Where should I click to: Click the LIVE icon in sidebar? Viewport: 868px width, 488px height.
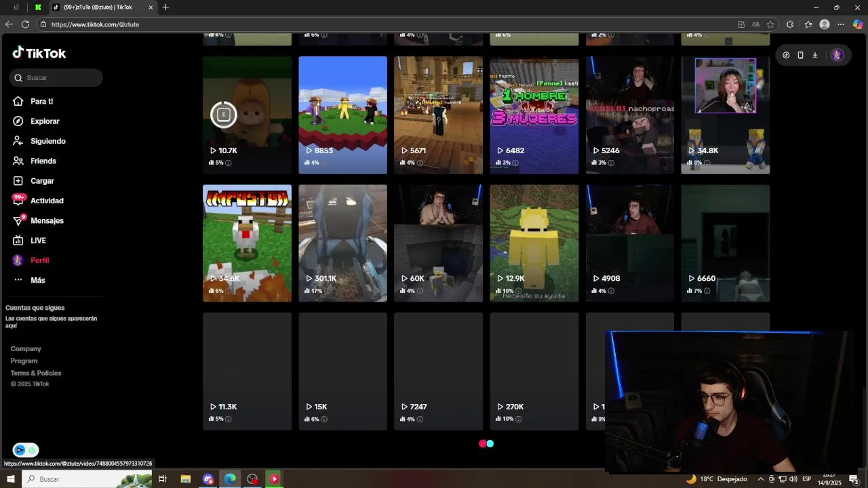click(x=18, y=241)
